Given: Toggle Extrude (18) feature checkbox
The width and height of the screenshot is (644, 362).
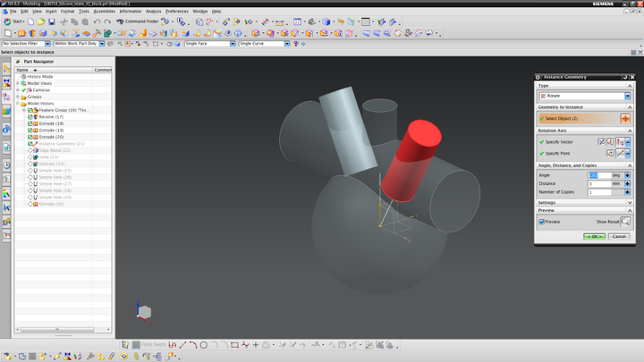Looking at the screenshot, I should click(30, 123).
